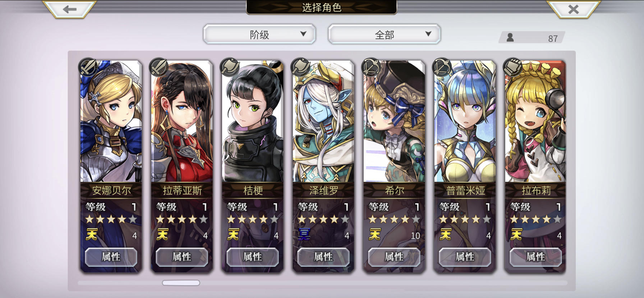Open the 全部 filter dropdown
The image size is (644, 298).
tap(384, 35)
